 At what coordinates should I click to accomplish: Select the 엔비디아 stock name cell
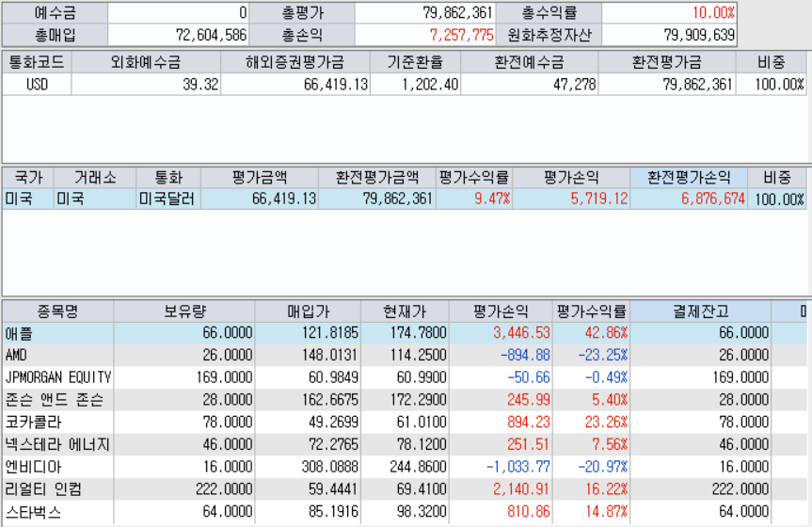click(x=57, y=467)
